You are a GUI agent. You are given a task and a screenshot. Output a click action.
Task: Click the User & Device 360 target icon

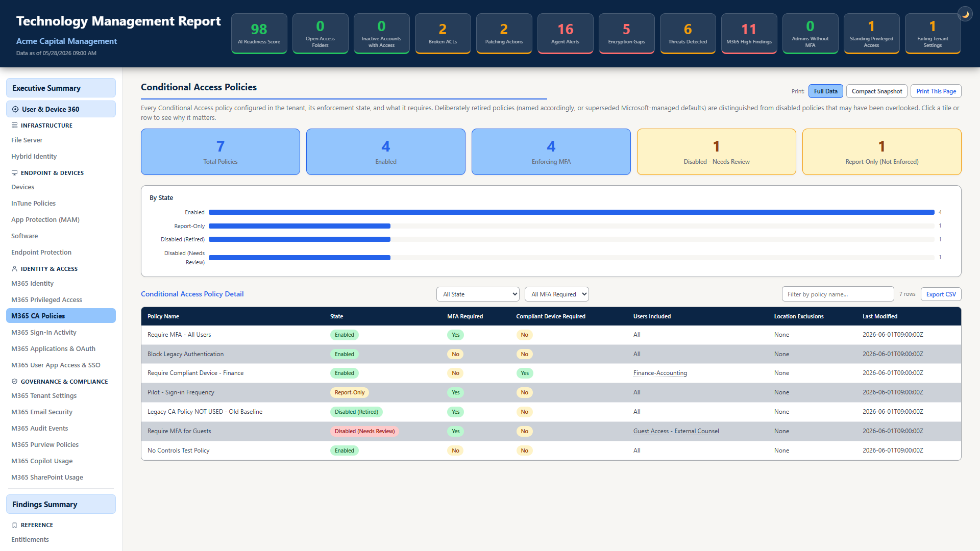(x=15, y=109)
